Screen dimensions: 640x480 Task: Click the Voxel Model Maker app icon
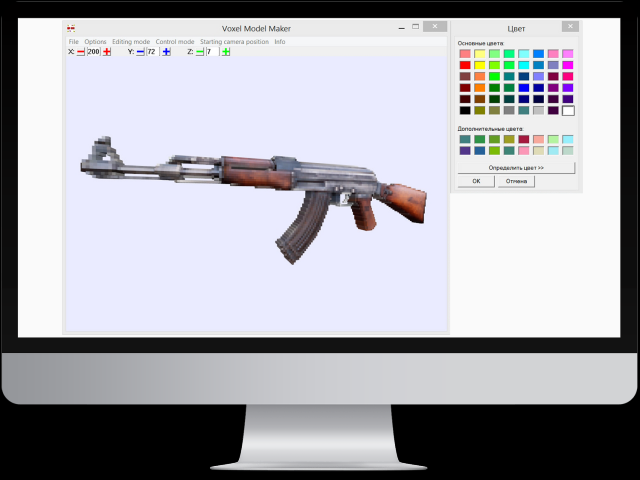(71, 28)
